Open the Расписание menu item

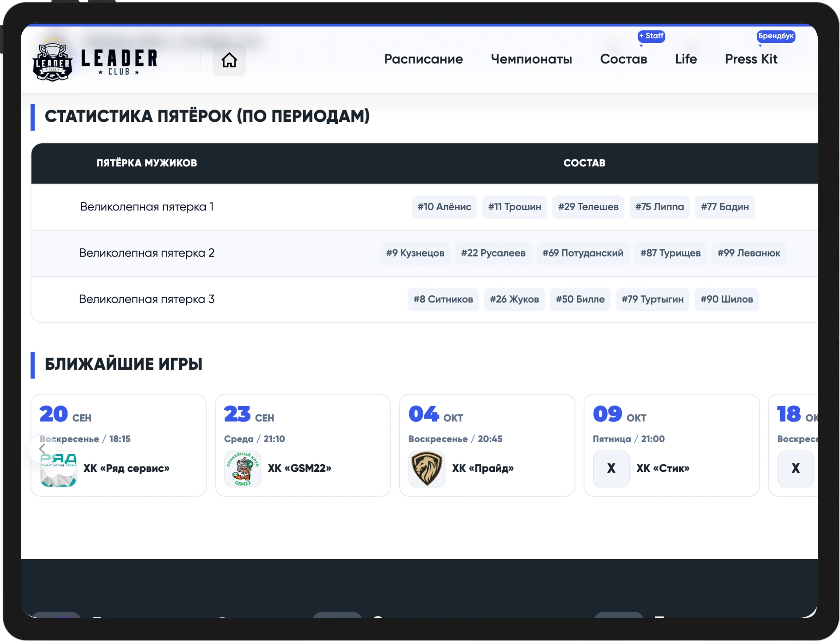[423, 59]
